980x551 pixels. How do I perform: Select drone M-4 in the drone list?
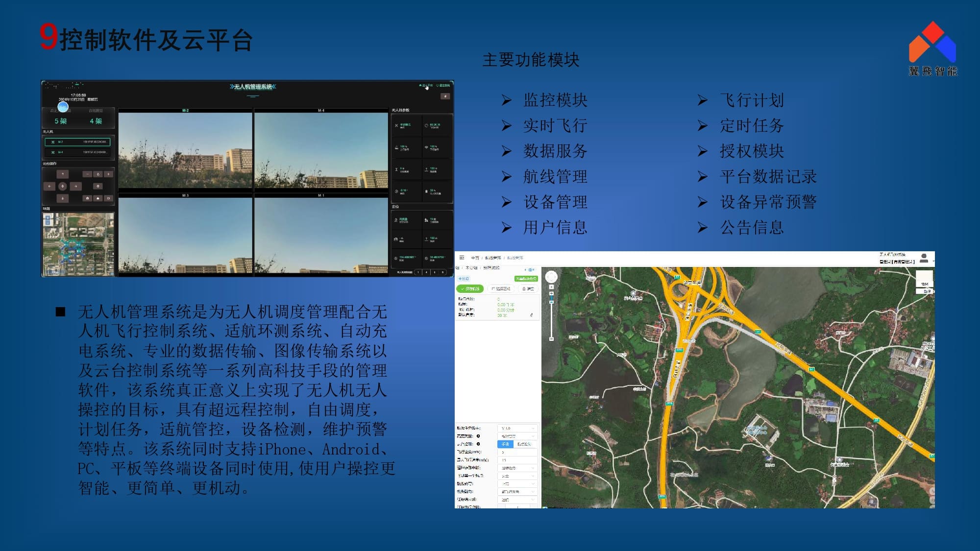[x=77, y=152]
